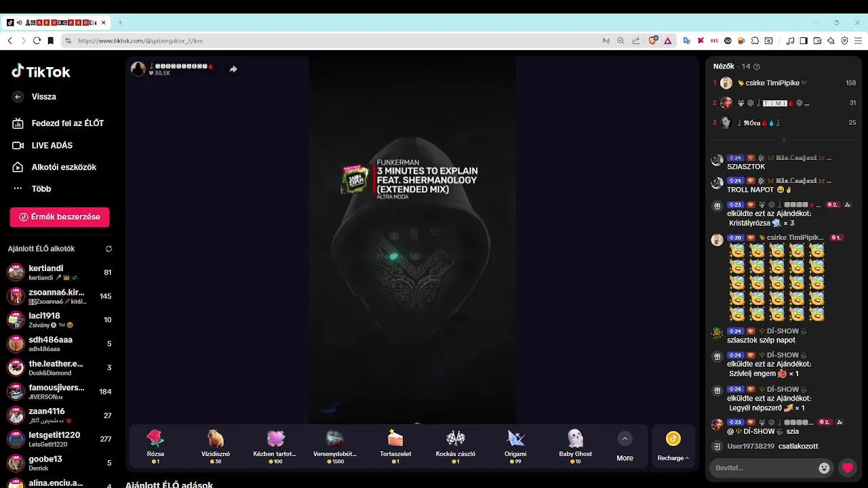Open sdh486aaa live channel
The image size is (868, 488).
[60, 344]
